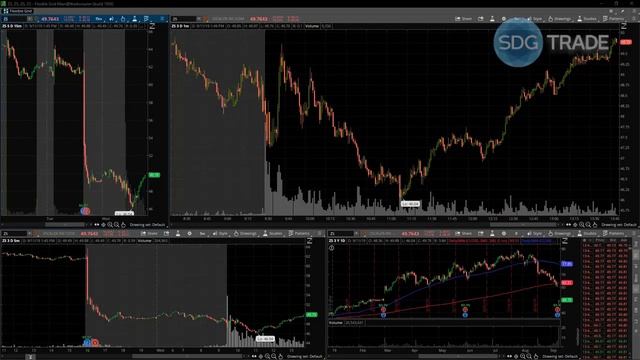Click blue moving-average price label on bottom-right chart
Screen dimensions: 640x360
(x=567, y=264)
